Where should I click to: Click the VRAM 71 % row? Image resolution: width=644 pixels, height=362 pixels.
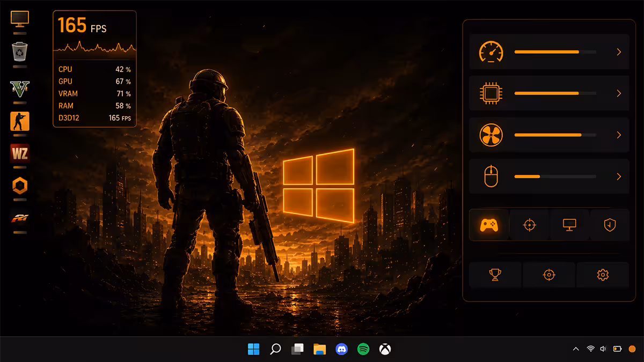tap(94, 93)
